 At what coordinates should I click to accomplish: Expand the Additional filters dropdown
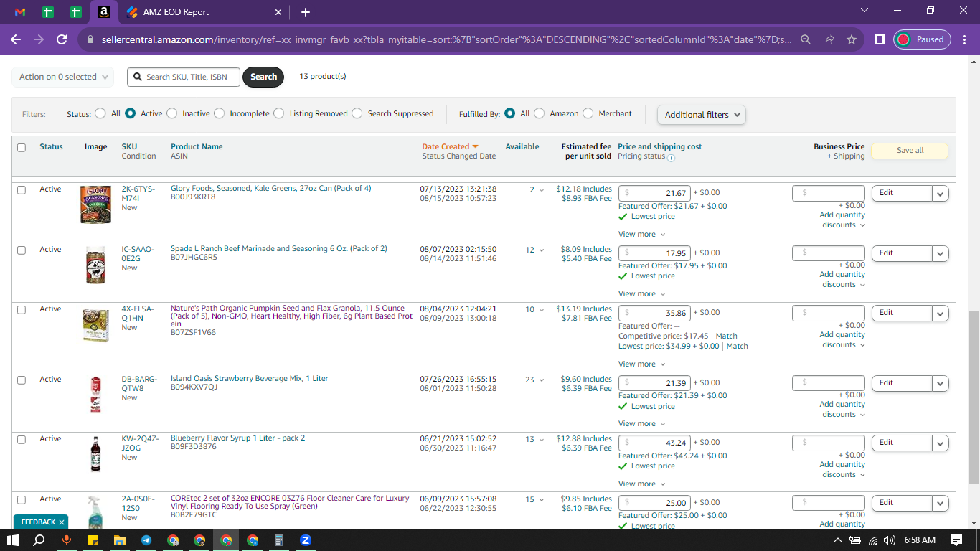[x=701, y=115]
